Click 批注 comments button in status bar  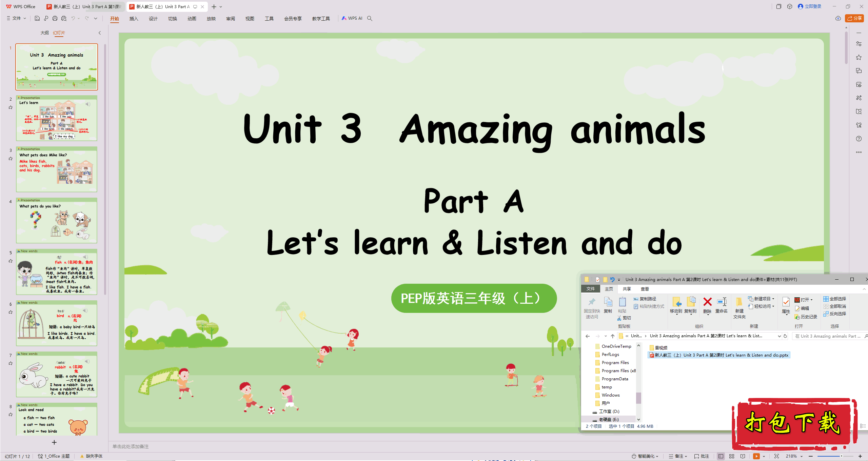[x=702, y=456]
